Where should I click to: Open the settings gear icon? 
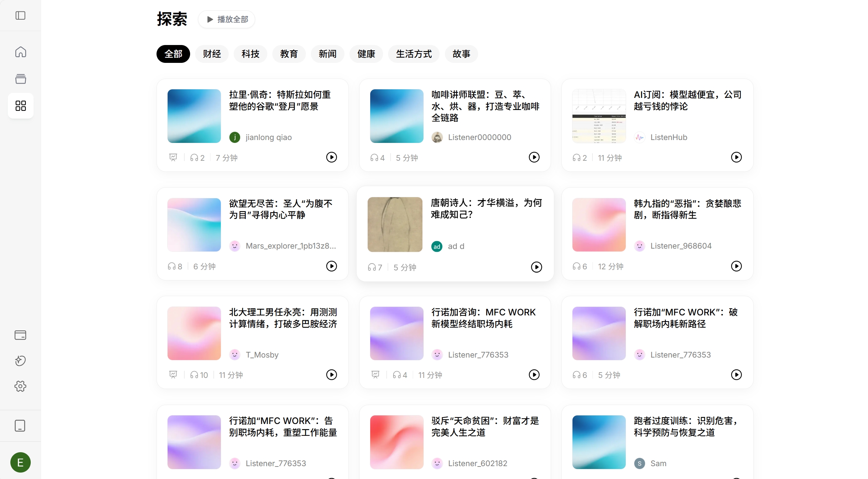[20, 386]
